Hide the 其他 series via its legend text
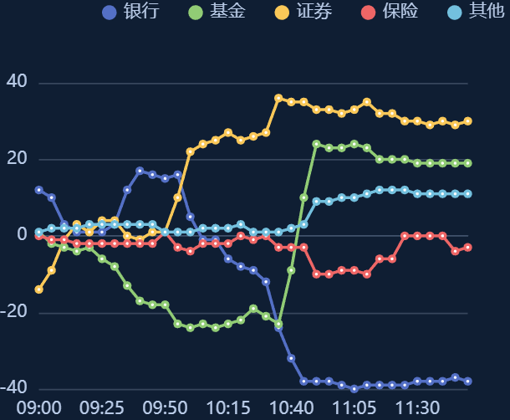 click(x=487, y=12)
